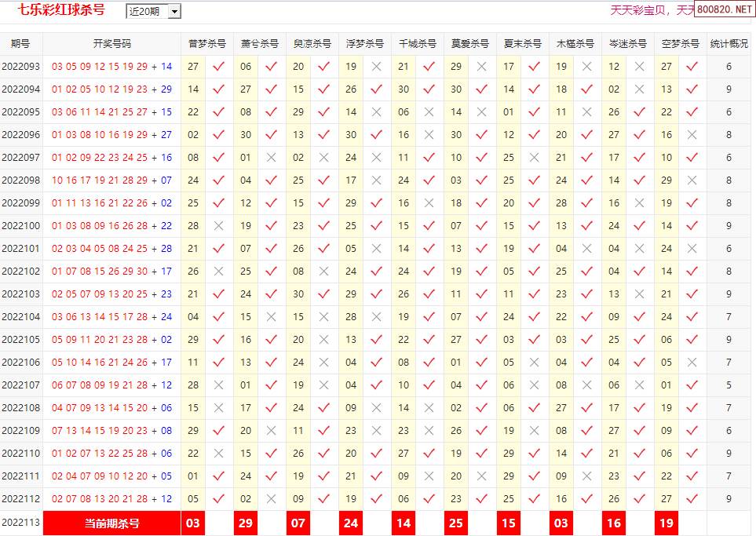Click the 统计概况 column header
The height and width of the screenshot is (536, 756).
[729, 44]
